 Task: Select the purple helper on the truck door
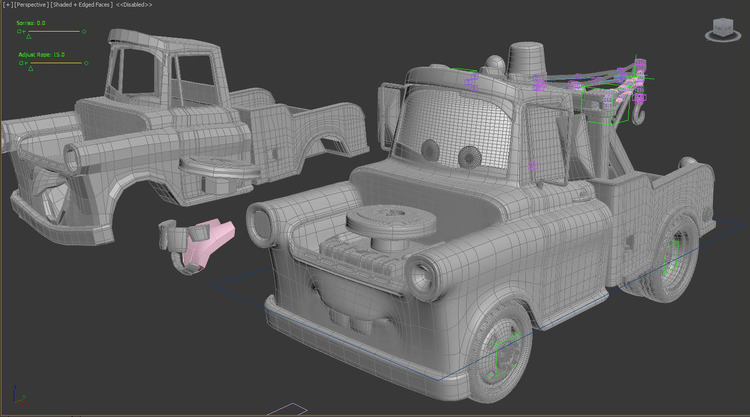click(532, 165)
